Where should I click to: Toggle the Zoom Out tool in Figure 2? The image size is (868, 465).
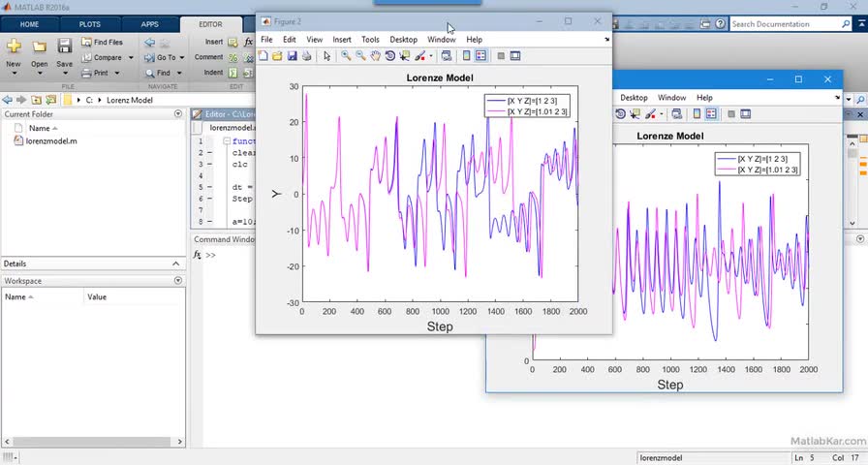coord(360,56)
